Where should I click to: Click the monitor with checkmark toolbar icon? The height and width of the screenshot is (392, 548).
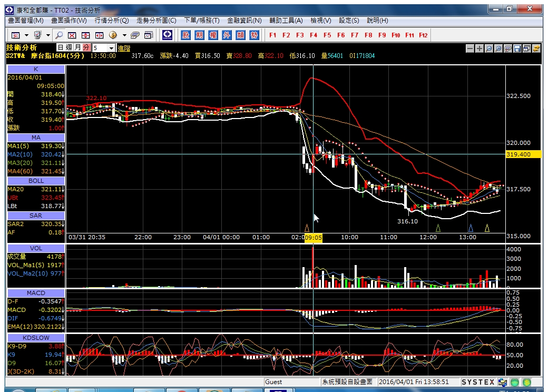pyautogui.click(x=37, y=35)
